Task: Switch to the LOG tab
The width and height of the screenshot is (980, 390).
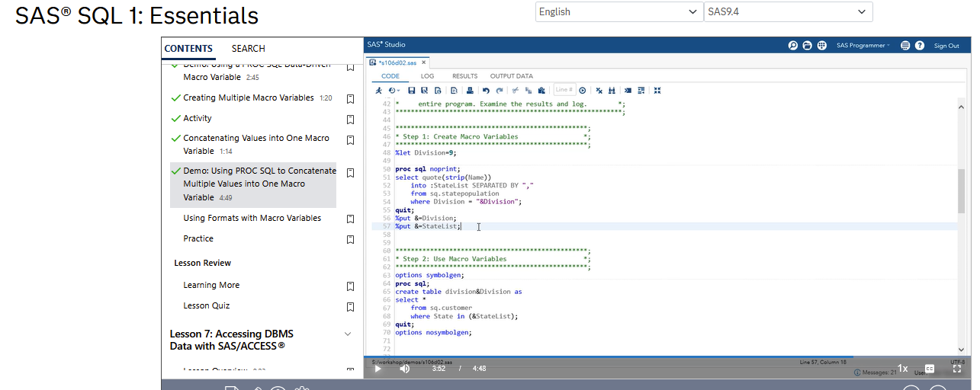Action: click(x=427, y=76)
